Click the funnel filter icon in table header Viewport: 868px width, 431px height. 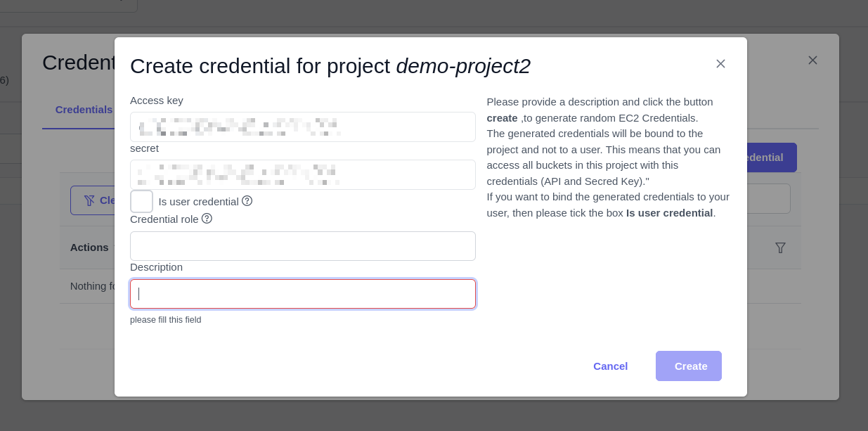click(x=780, y=247)
